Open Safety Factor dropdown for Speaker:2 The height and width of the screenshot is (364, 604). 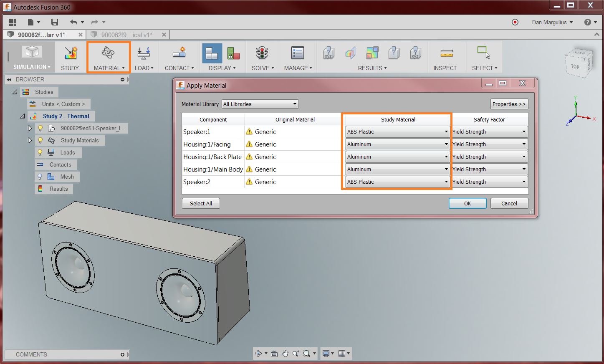[x=490, y=182]
